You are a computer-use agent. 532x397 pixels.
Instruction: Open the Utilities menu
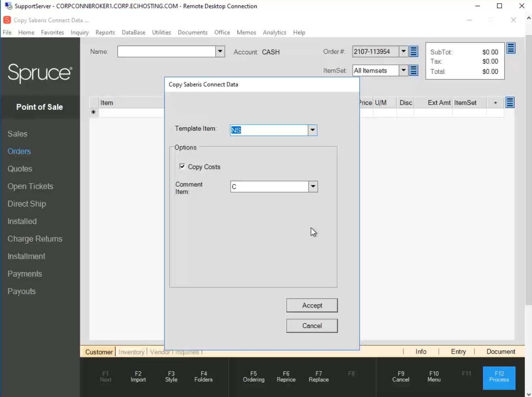click(x=161, y=32)
